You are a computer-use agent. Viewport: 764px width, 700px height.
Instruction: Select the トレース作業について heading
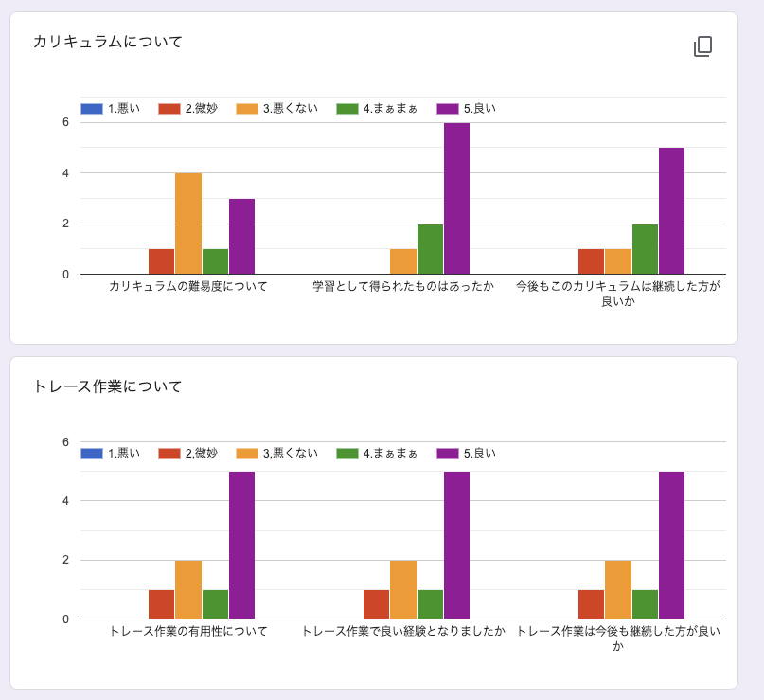tap(108, 386)
